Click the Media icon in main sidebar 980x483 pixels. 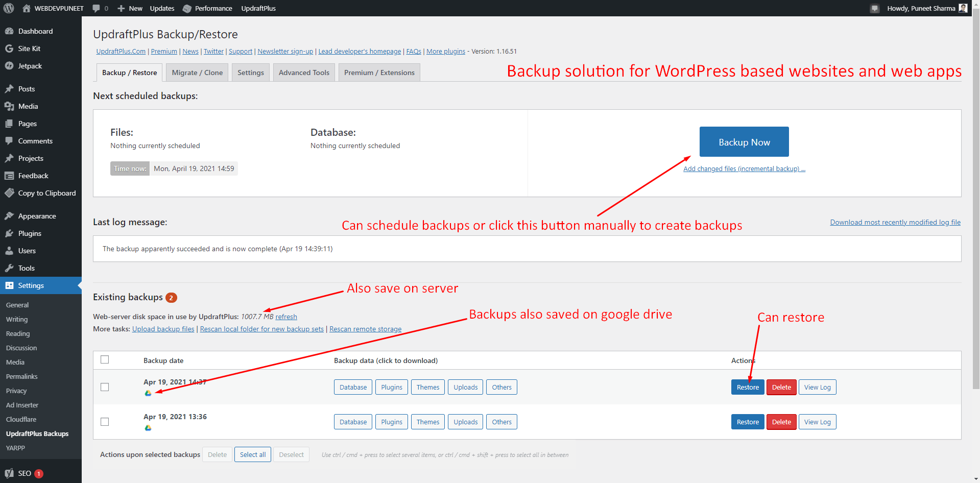[x=9, y=106]
